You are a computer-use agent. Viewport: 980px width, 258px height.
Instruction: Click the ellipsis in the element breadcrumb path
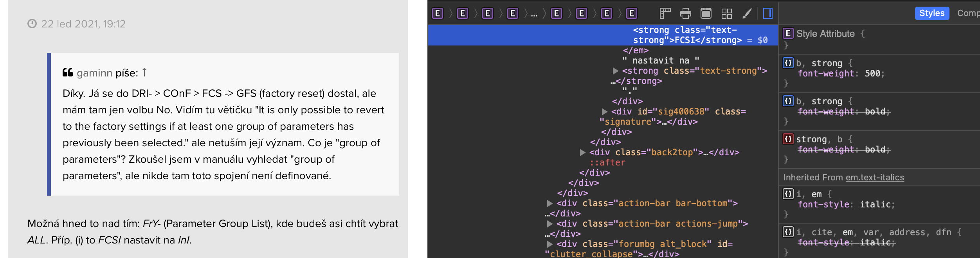(534, 14)
